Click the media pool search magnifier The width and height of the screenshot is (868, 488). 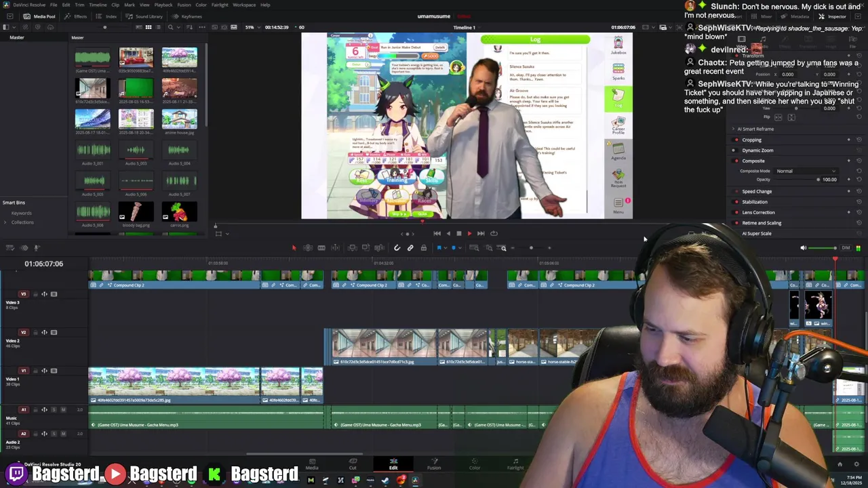[171, 27]
